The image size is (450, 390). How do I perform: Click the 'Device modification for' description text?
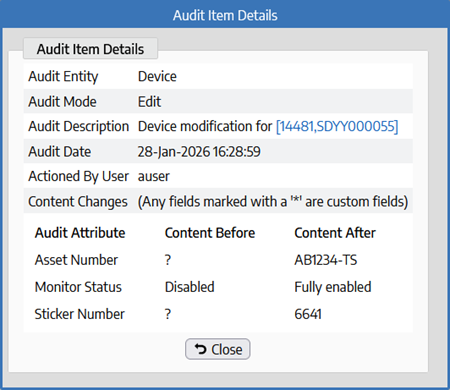(x=205, y=126)
